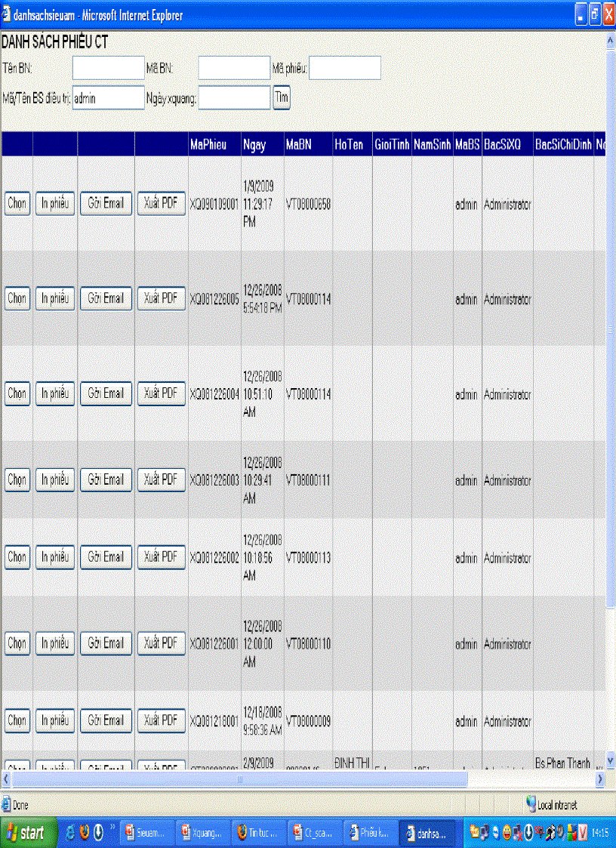
Task: Click In phiếu for record XQ081226005
Action: (x=55, y=298)
